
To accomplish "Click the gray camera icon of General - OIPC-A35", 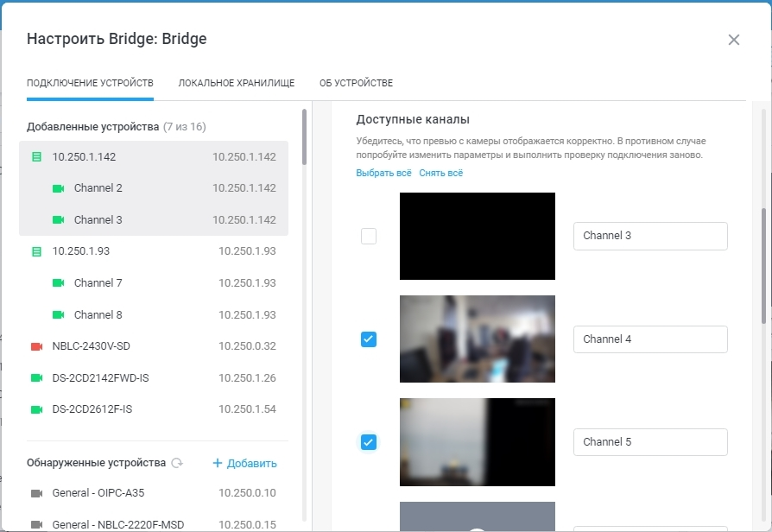I will coord(36,494).
